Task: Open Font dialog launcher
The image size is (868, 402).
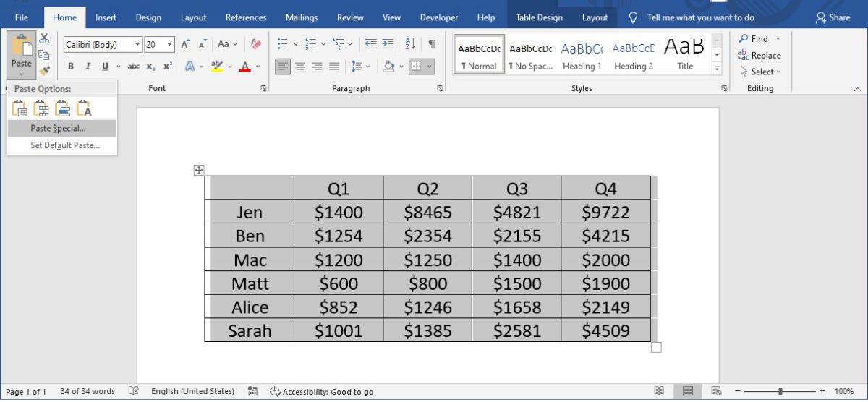Action: click(263, 88)
